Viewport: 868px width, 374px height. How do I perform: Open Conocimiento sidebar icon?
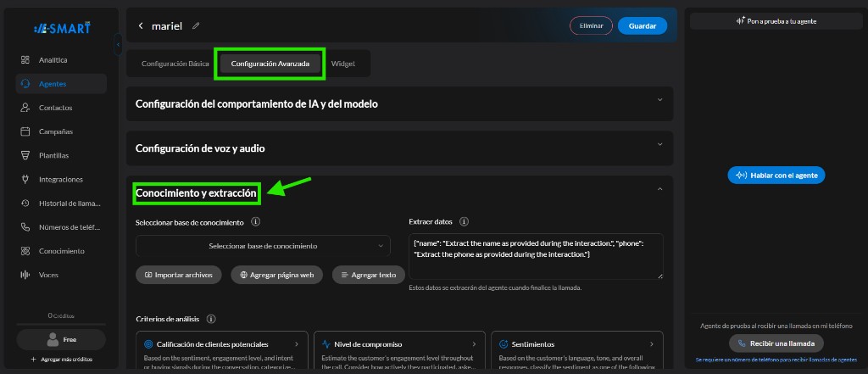click(x=25, y=250)
